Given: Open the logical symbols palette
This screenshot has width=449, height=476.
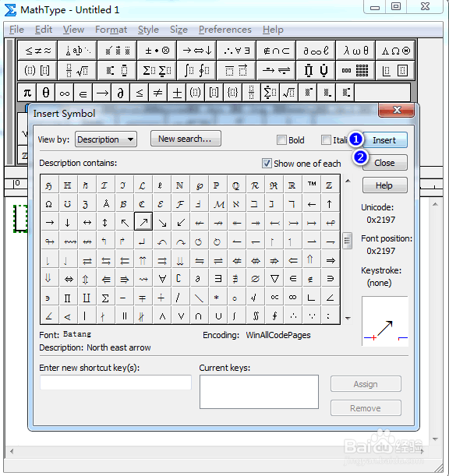Looking at the screenshot, I should (x=237, y=50).
